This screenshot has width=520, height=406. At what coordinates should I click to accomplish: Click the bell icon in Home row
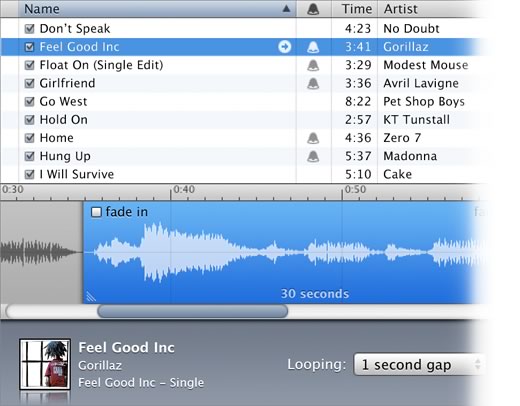point(313,138)
